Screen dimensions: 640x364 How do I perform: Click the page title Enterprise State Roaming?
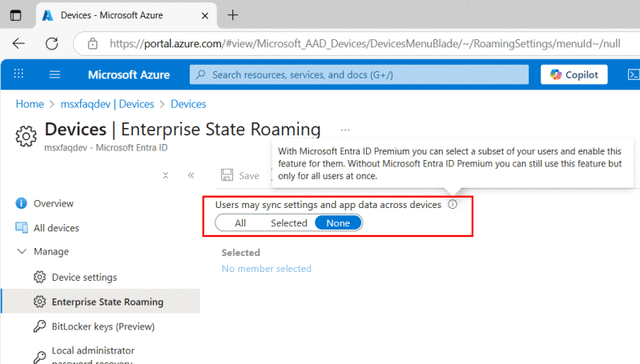pos(221,130)
